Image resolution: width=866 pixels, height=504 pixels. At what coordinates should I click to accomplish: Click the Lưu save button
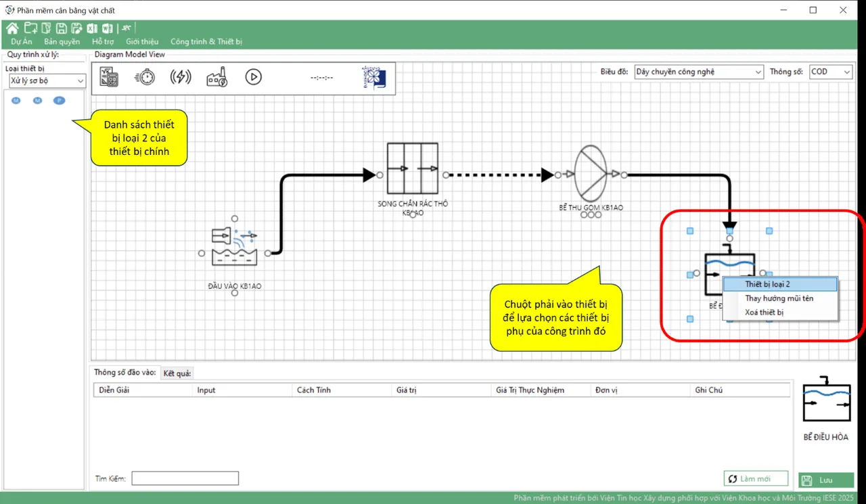coord(826,480)
